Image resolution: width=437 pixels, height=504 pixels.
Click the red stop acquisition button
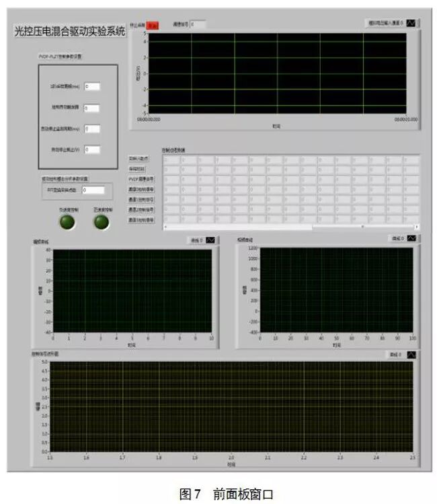pyautogui.click(x=152, y=26)
